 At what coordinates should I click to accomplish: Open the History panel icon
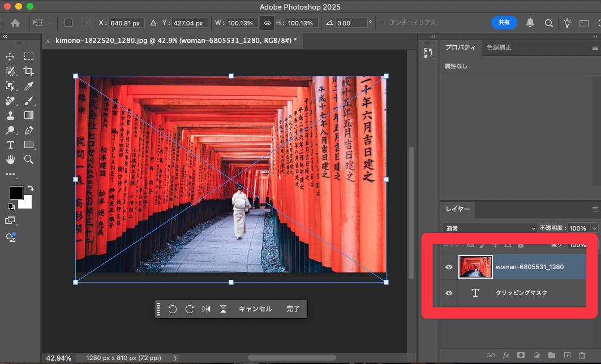tap(428, 53)
